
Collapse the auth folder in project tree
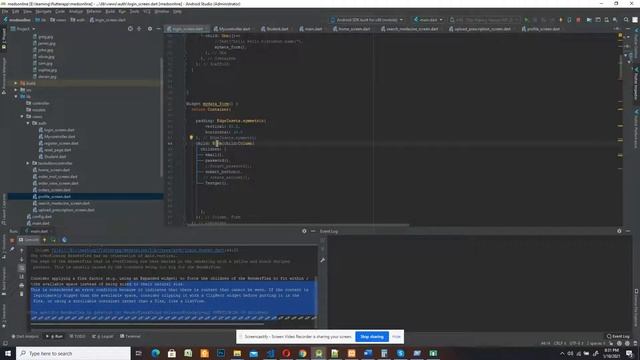click(28, 123)
